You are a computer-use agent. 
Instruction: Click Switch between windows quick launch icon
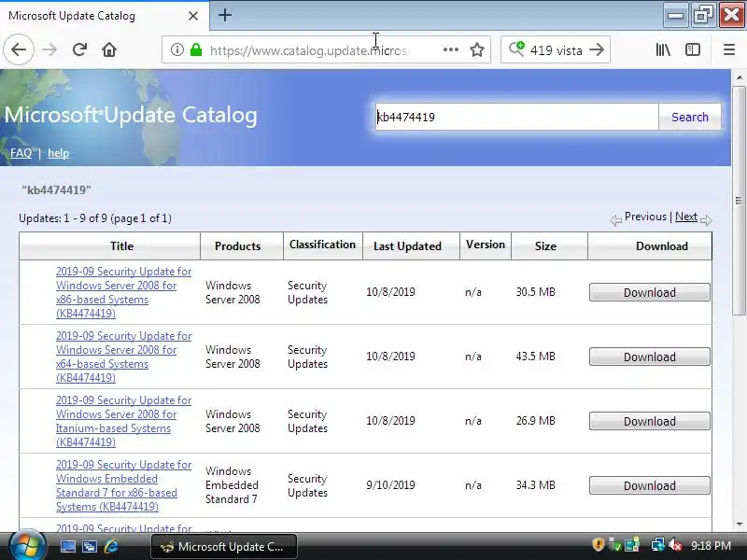click(x=89, y=547)
